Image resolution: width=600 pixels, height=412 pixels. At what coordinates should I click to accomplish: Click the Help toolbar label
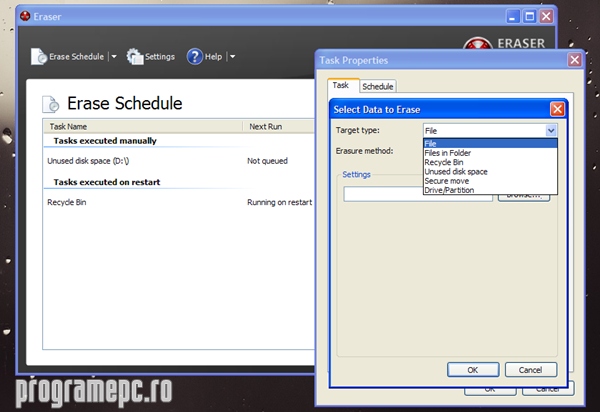[x=213, y=57]
